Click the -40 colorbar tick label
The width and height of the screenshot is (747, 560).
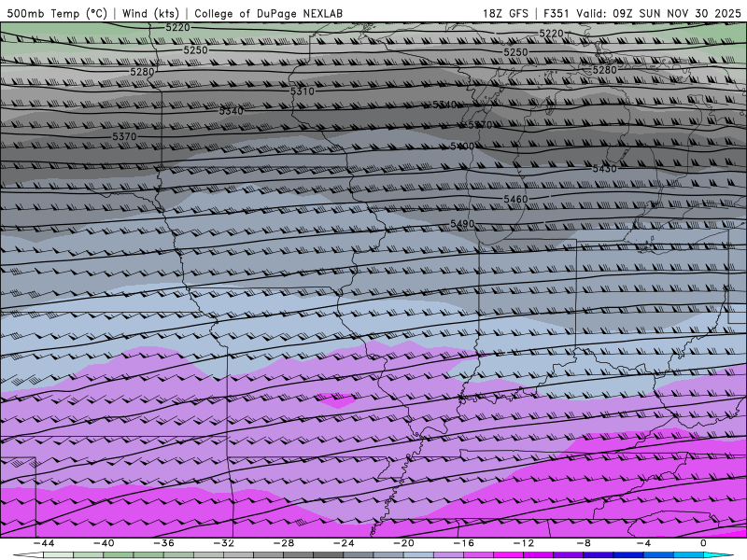[x=104, y=543]
